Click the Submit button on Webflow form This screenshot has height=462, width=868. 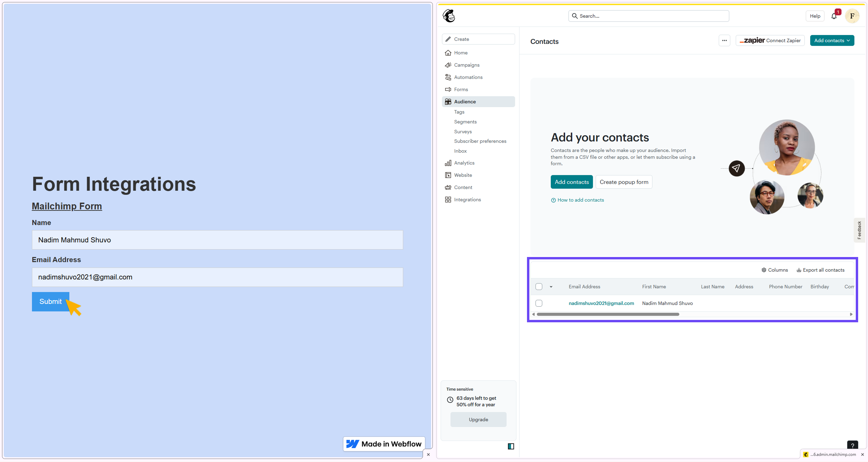(50, 302)
